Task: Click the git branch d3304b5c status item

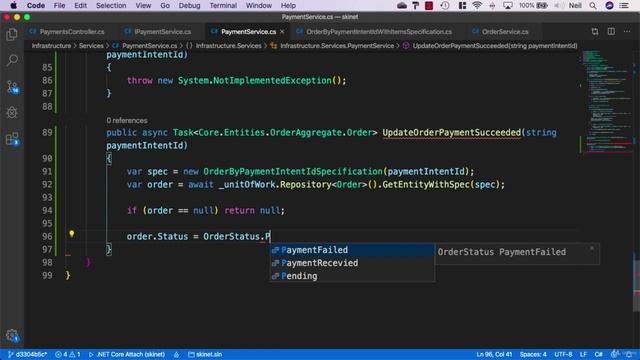Action: [27, 354]
